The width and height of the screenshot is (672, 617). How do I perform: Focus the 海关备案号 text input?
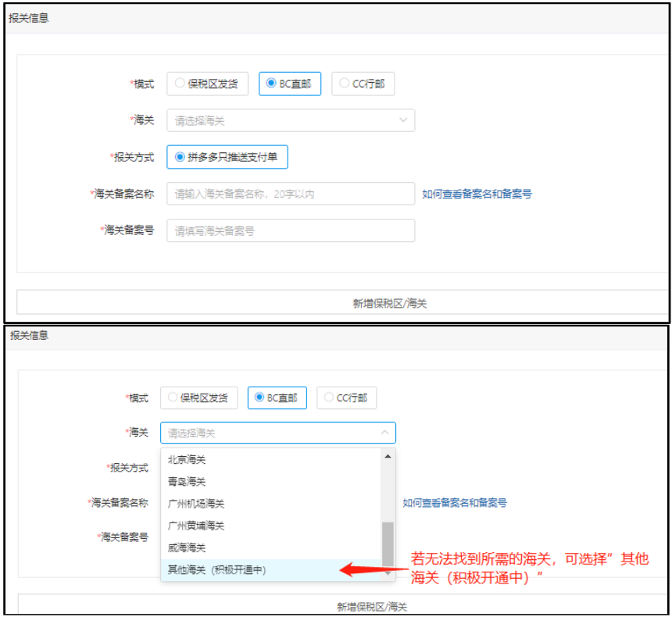coord(290,230)
